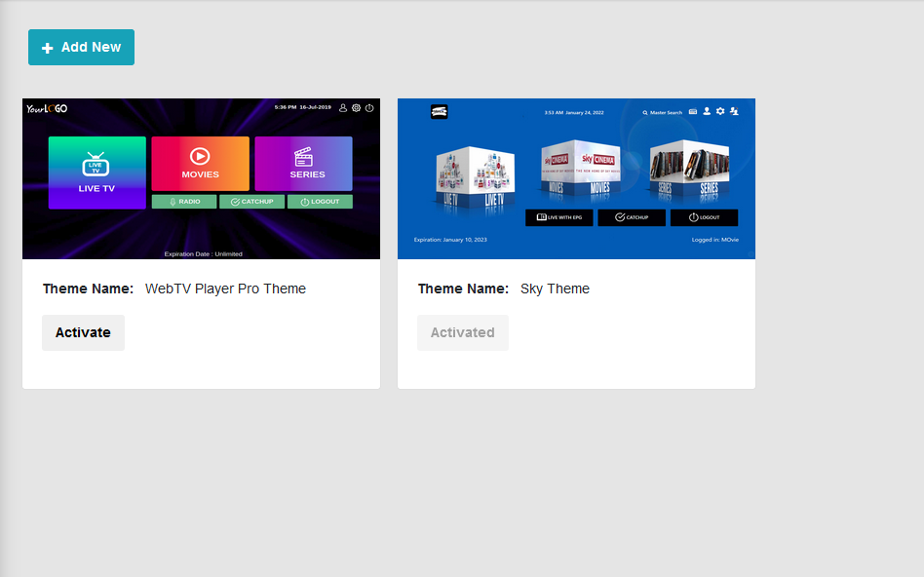Click the power icon in WebTV preview header
The width and height of the screenshot is (924, 577).
369,108
